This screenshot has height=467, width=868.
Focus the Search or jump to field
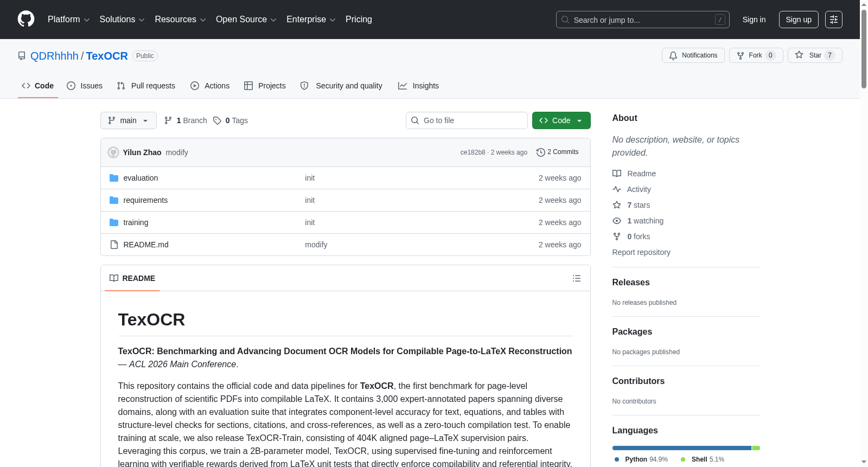click(x=643, y=20)
